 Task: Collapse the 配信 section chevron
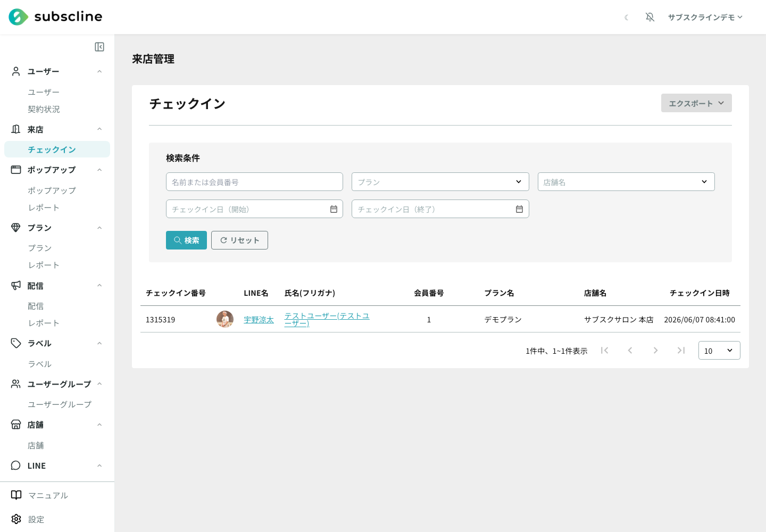(x=99, y=286)
